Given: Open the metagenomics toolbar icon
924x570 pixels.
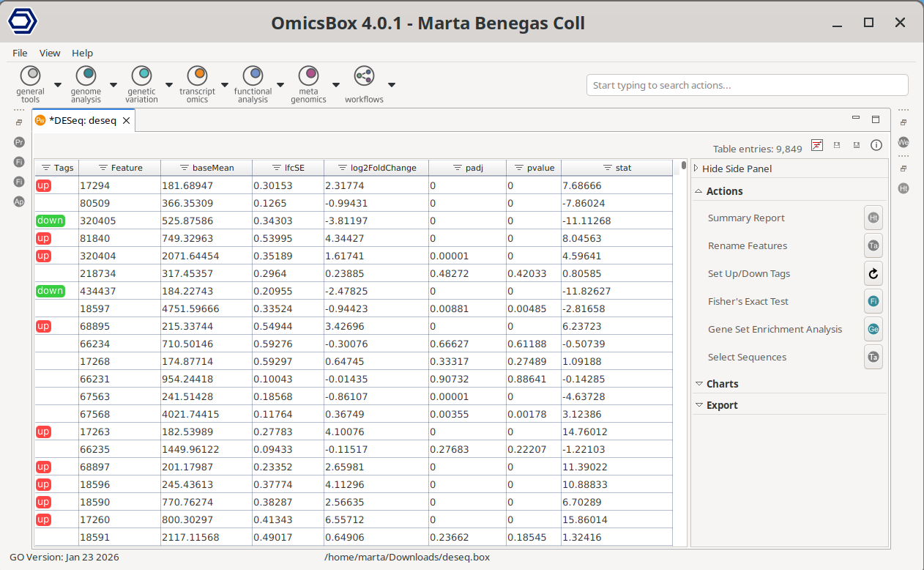Looking at the screenshot, I should click(x=309, y=75).
